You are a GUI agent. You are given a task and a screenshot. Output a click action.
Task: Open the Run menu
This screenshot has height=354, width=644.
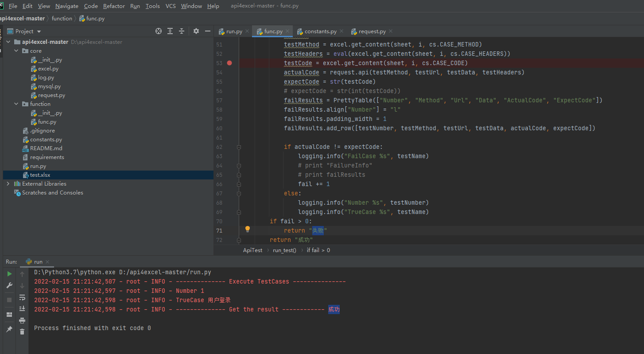135,6
